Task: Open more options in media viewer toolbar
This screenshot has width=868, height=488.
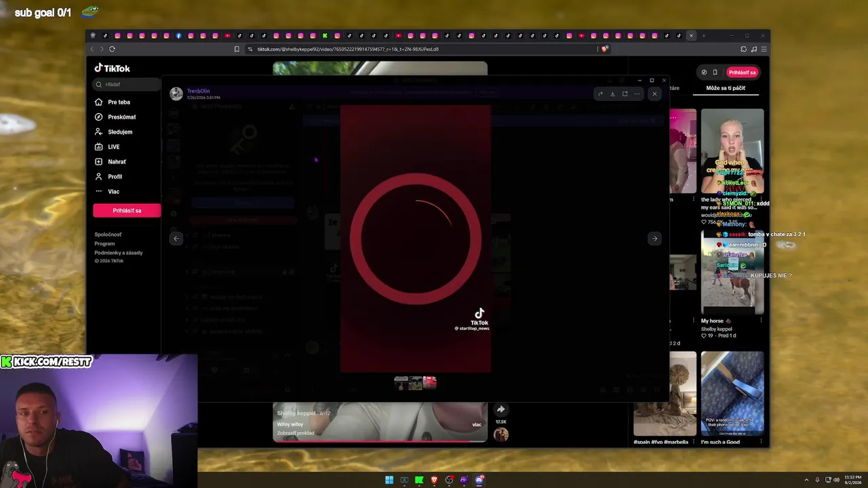Action: (x=637, y=94)
